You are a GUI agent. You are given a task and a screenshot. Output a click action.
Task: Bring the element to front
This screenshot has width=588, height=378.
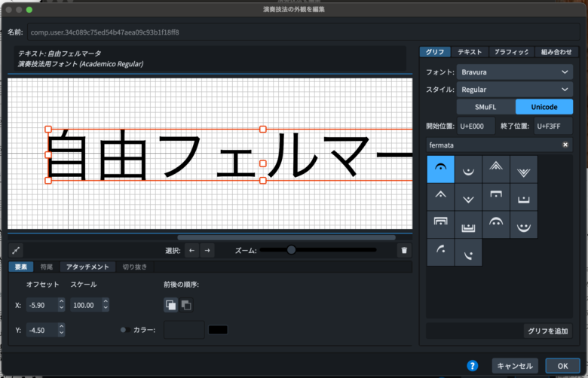pyautogui.click(x=171, y=305)
